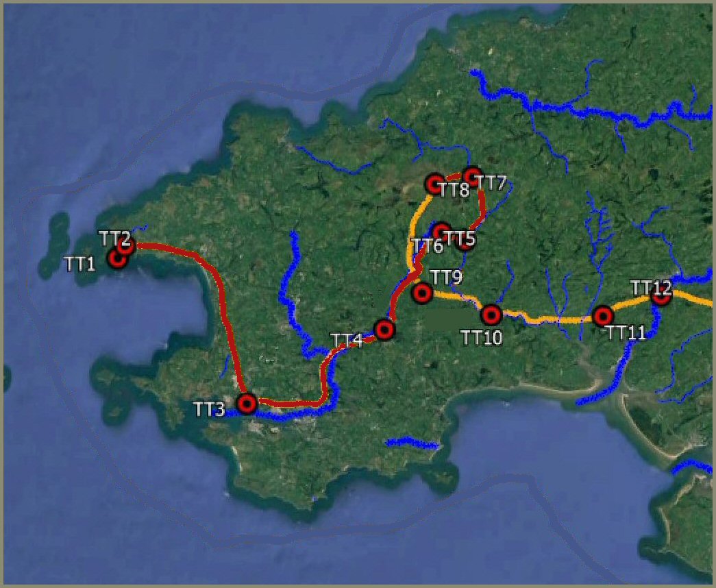This screenshot has width=716, height=588.
Task: Click the TT2 label text
Action: pyautogui.click(x=114, y=238)
